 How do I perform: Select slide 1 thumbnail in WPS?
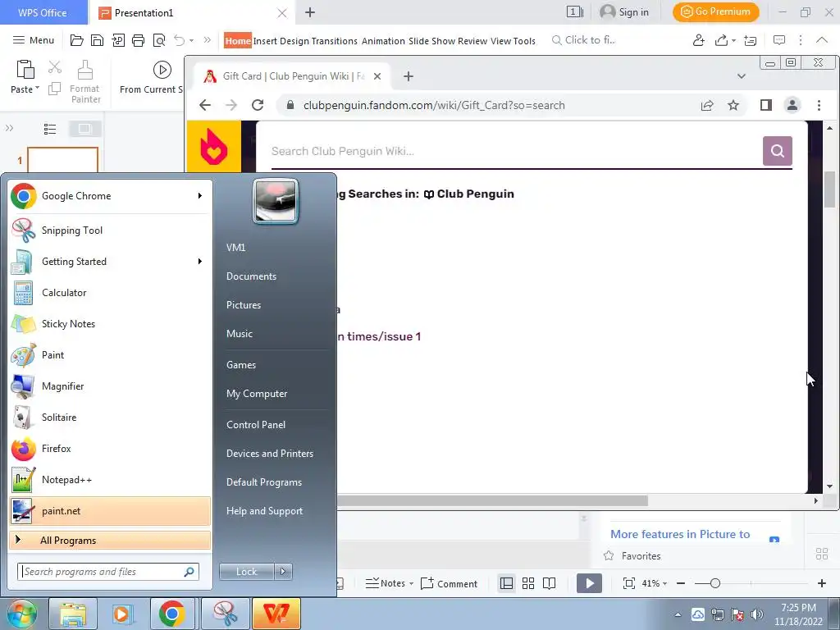pyautogui.click(x=62, y=160)
